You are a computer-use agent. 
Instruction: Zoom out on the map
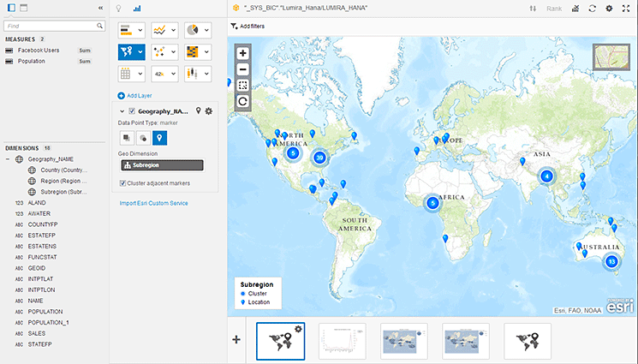243,69
